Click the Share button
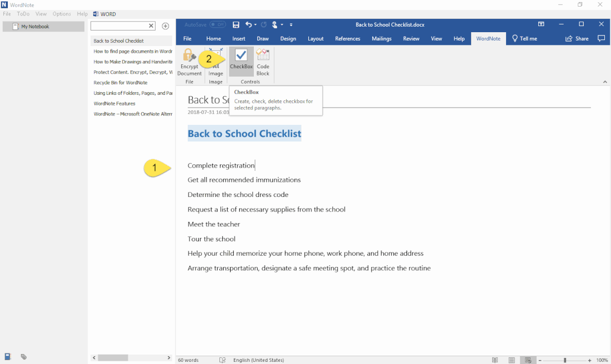Viewport: 611px width, 364px height. click(577, 38)
